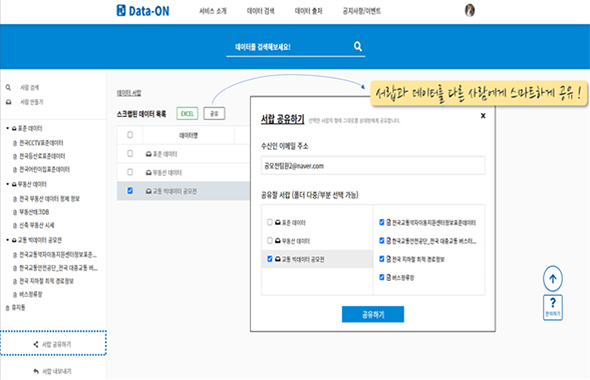590x380 pixels.
Task: Select 한국교통안전공단_전국 대중교통 in sidebar tree
Action: pos(58,268)
